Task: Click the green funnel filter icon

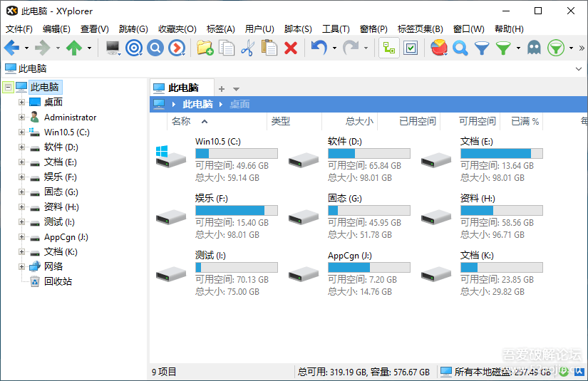Action: click(503, 48)
